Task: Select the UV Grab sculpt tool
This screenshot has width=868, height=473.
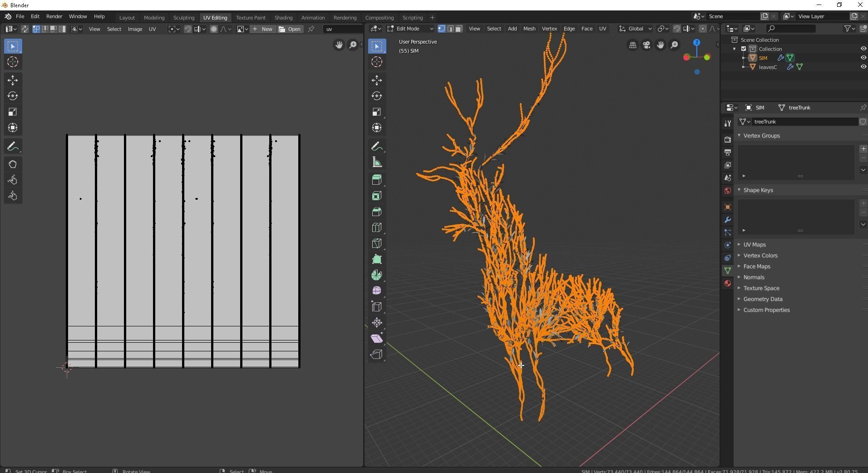Action: [x=13, y=164]
